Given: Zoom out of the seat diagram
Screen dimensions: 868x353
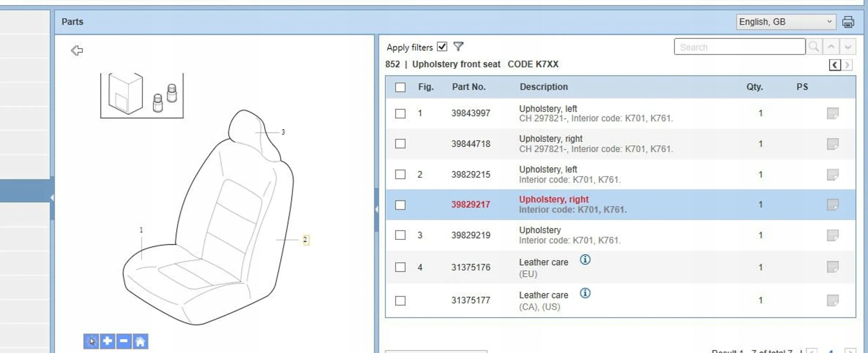Looking at the screenshot, I should 124,341.
